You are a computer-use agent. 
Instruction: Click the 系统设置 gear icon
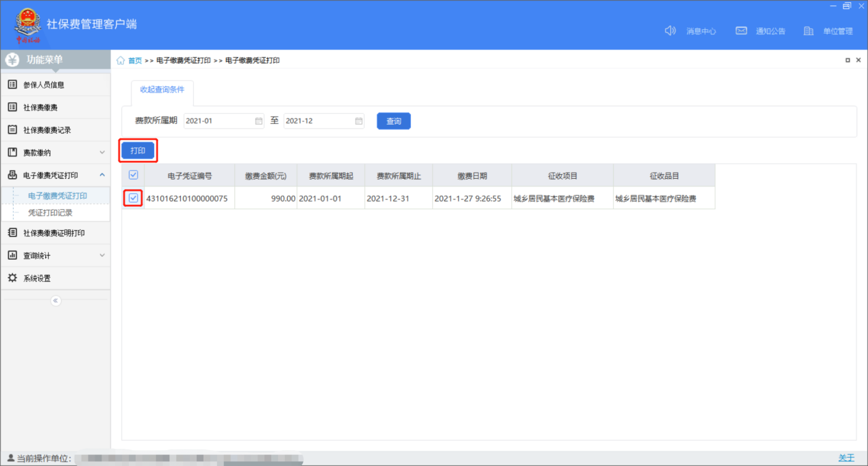pos(12,278)
